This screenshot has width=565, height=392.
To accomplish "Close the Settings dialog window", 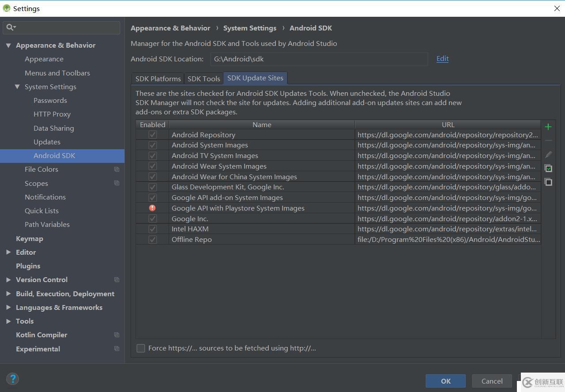I will [557, 8].
